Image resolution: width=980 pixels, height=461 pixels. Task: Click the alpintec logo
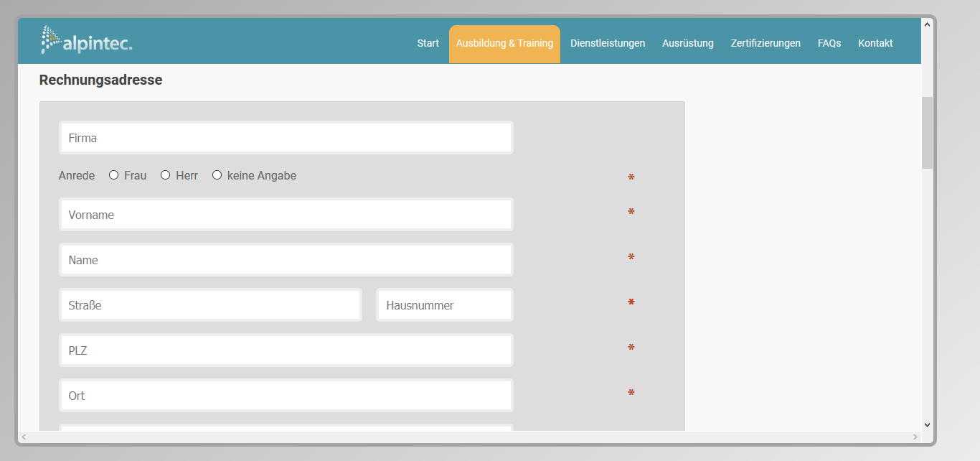pyautogui.click(x=86, y=40)
